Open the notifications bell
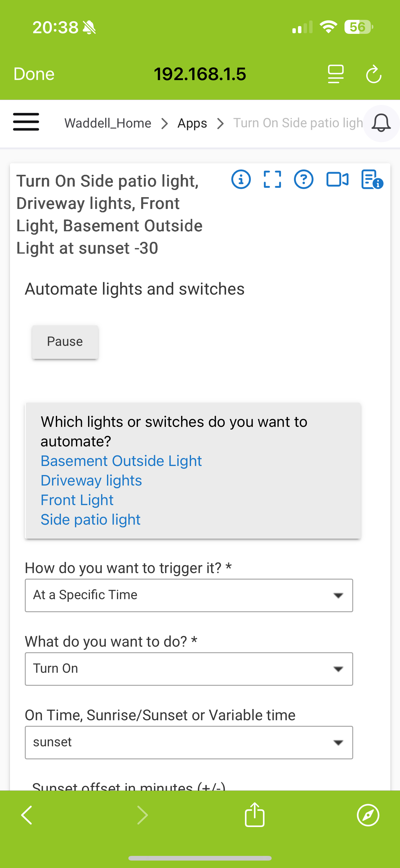Screen dimensions: 400x868 381,123
